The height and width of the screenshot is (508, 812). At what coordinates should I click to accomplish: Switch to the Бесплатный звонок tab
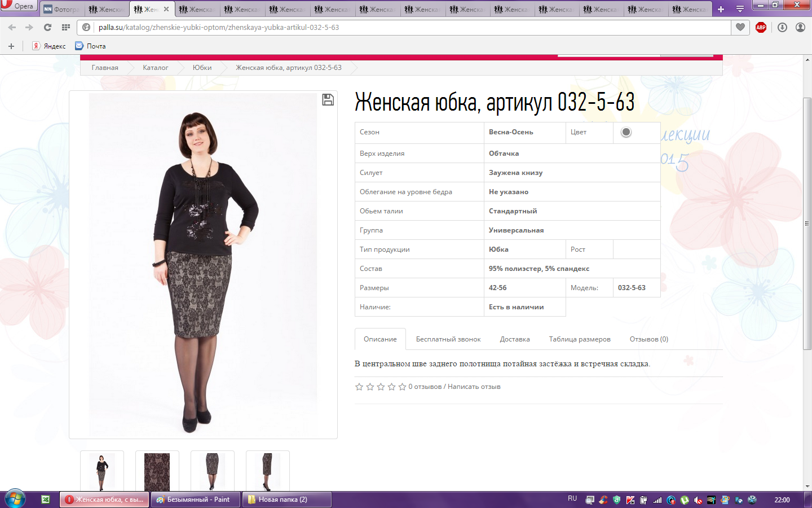click(448, 339)
